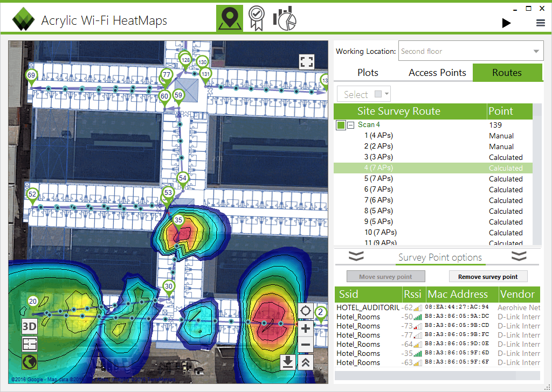Viewport: 552px width, 392px height.
Task: Sort by the Rssi column header
Action: [414, 294]
